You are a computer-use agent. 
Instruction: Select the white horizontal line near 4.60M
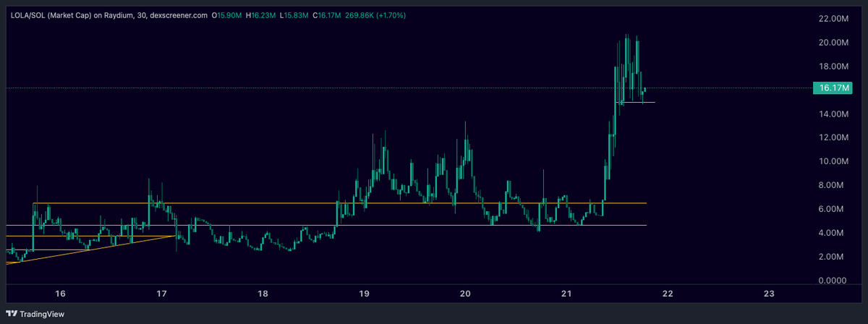[x=325, y=226]
